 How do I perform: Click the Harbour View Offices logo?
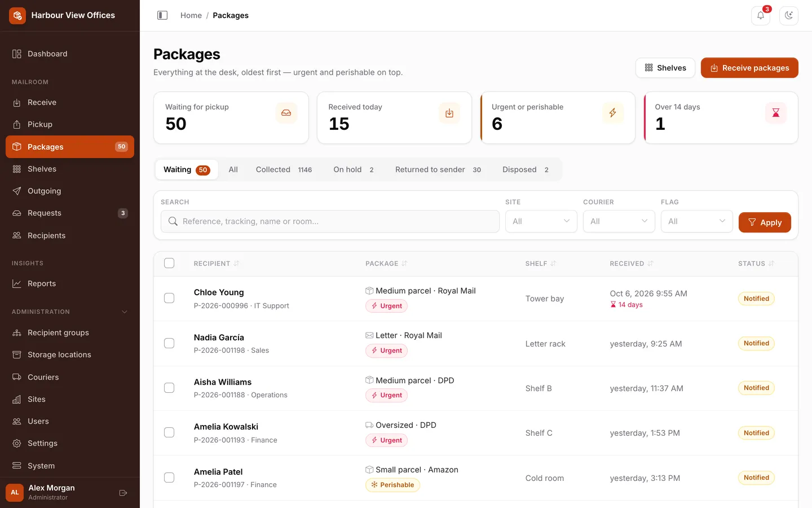(17, 15)
